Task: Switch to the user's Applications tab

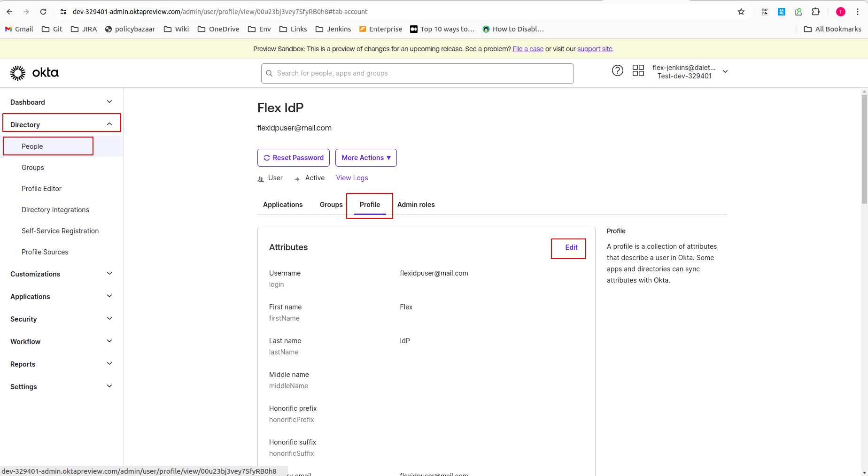Action: coord(283,205)
